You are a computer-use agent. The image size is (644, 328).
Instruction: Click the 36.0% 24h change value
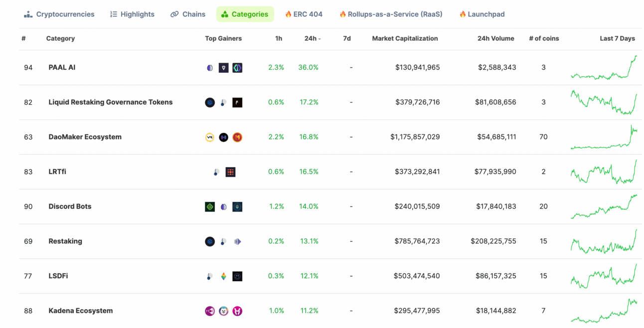(308, 67)
